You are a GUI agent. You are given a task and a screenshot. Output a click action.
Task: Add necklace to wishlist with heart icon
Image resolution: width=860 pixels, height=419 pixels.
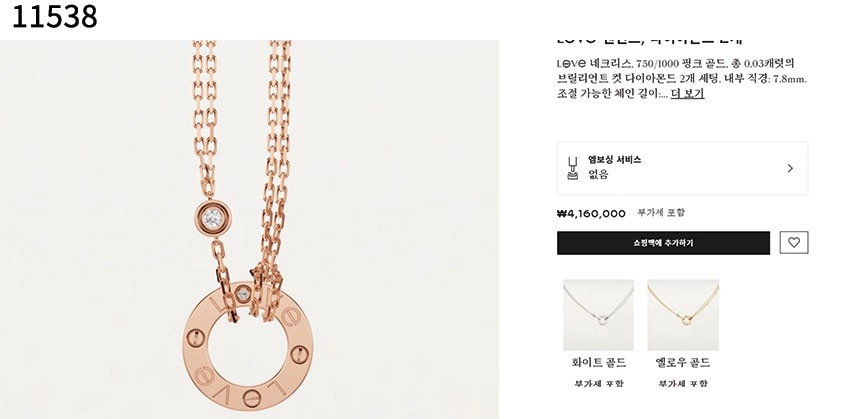coord(794,242)
